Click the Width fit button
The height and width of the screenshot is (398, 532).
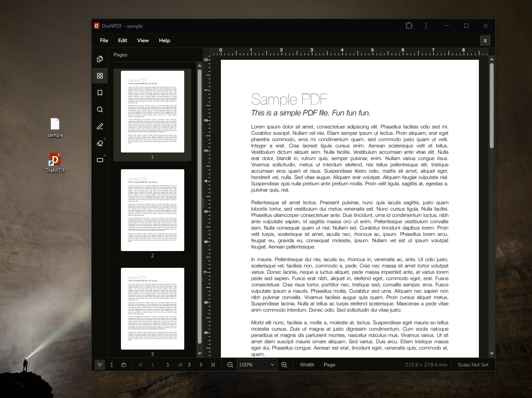pos(307,365)
